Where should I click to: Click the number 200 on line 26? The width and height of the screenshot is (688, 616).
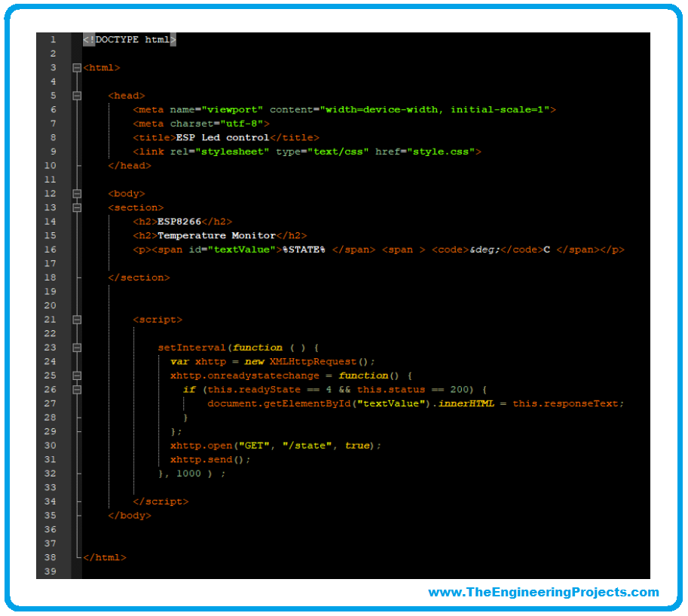460,390
